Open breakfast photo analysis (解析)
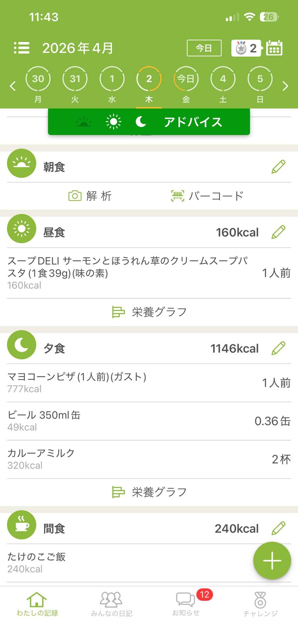Screen dimensions: 298x644 pos(90,196)
